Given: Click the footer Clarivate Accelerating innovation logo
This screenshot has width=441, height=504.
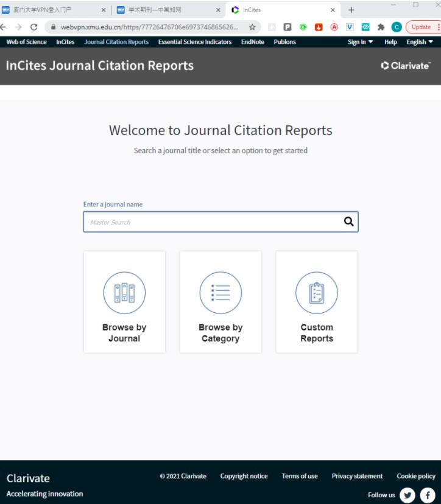Looking at the screenshot, I should pyautogui.click(x=44, y=485).
